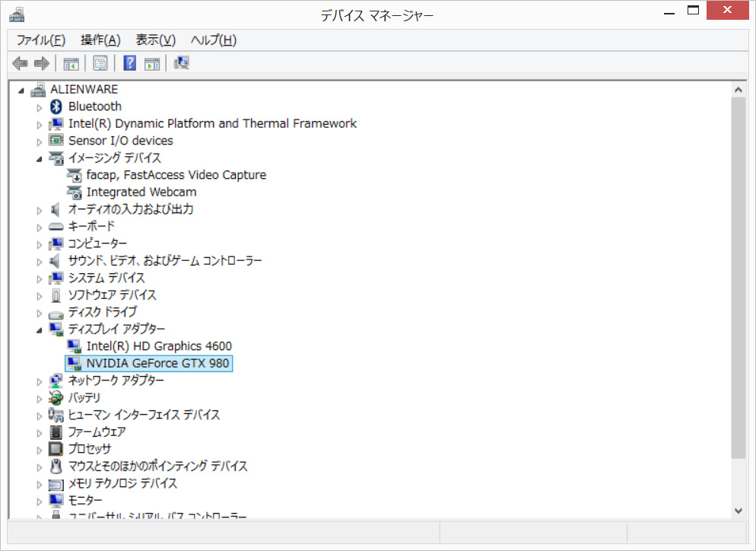Click the ネットワーク アダプター icon

click(56, 381)
